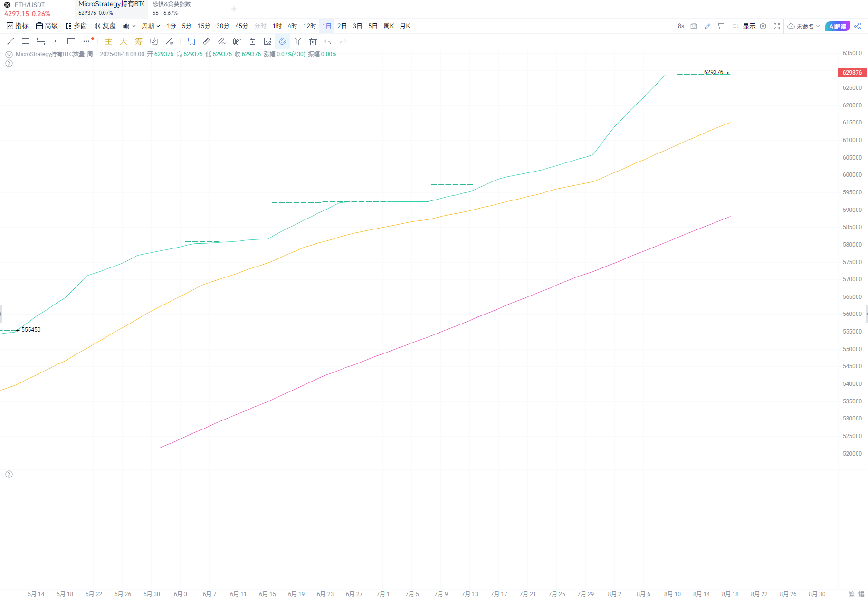Click the filter funnel icon
This screenshot has height=601, width=868.
coord(298,41)
